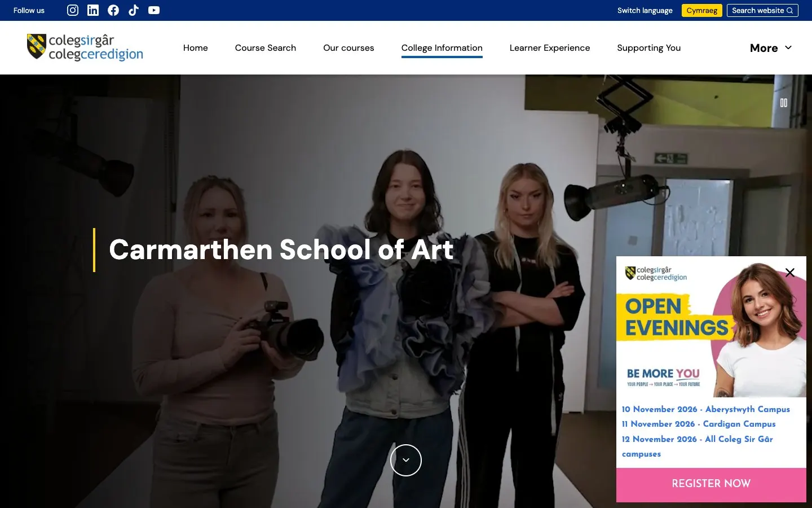812x508 pixels.
Task: Click the Switch language label
Action: click(645, 10)
